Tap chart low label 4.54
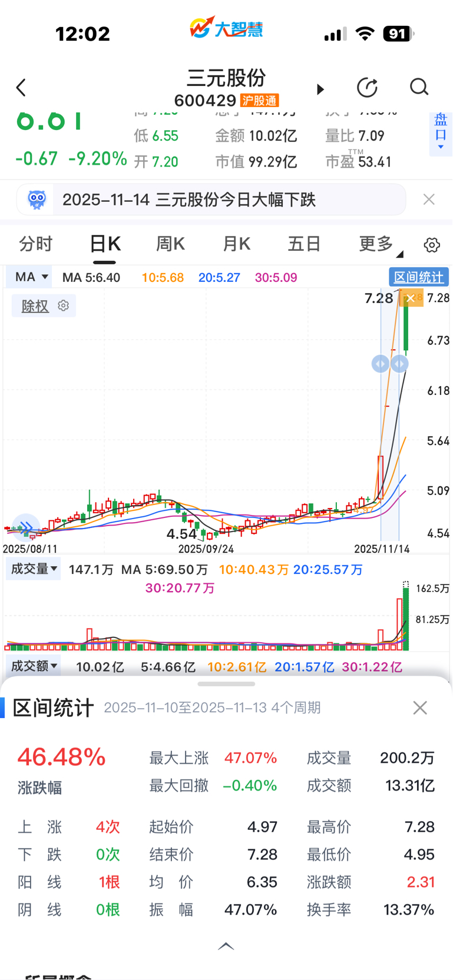The image size is (453, 980). 181,534
